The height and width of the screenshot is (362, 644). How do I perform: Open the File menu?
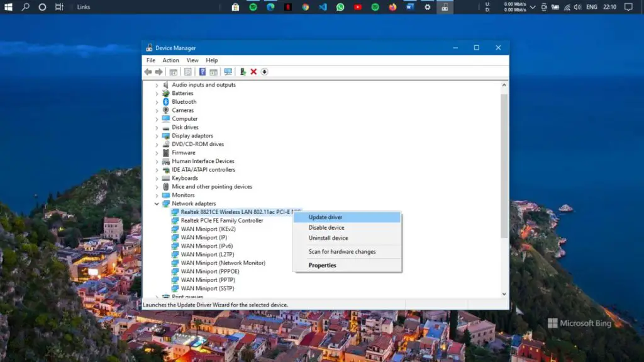[x=151, y=60]
